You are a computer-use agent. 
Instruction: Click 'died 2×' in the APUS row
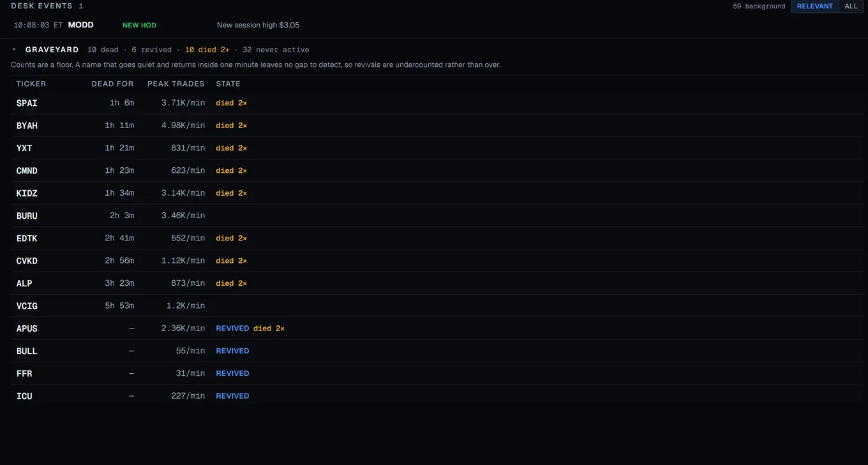click(269, 328)
